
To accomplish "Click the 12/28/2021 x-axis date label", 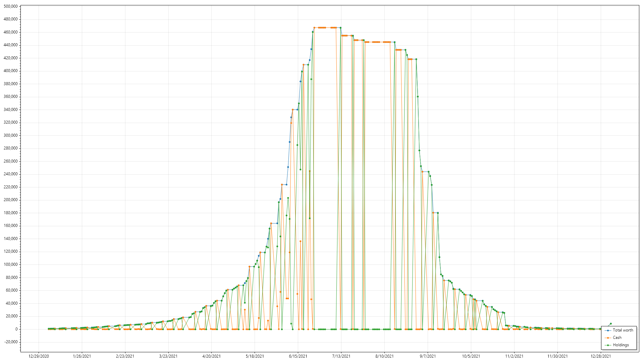I will tap(600, 356).
